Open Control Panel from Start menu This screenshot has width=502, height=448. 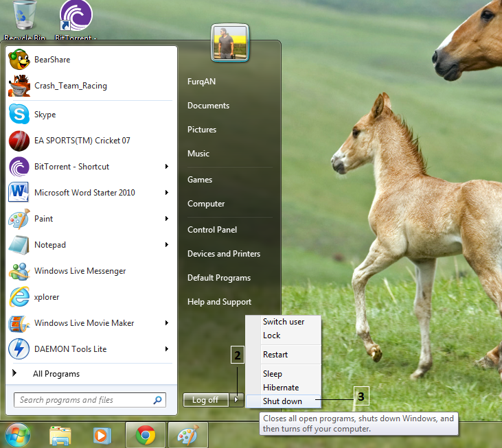pyautogui.click(x=212, y=230)
